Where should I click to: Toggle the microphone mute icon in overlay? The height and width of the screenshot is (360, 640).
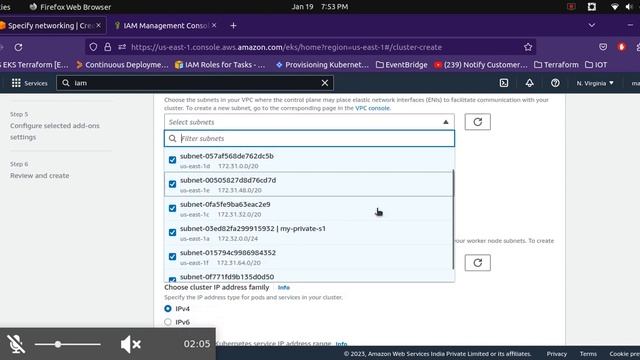(x=16, y=344)
